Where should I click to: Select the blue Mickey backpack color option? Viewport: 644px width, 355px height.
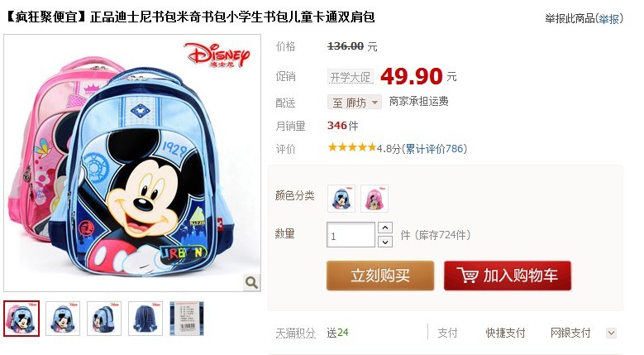(341, 199)
